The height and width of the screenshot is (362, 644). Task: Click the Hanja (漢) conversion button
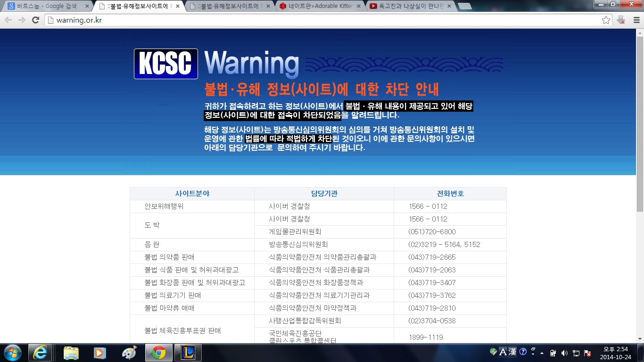[x=512, y=352]
